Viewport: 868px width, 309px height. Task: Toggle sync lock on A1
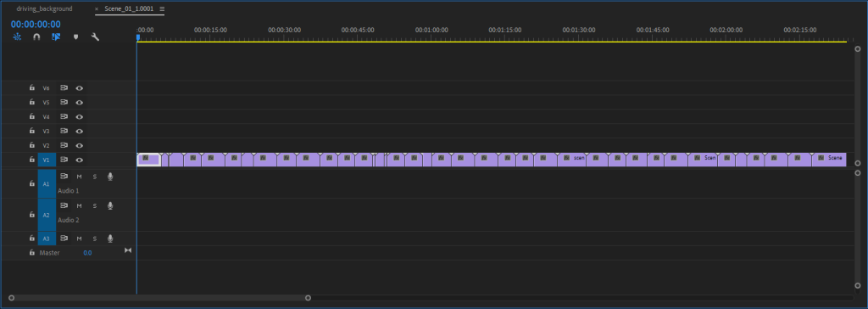(64, 177)
